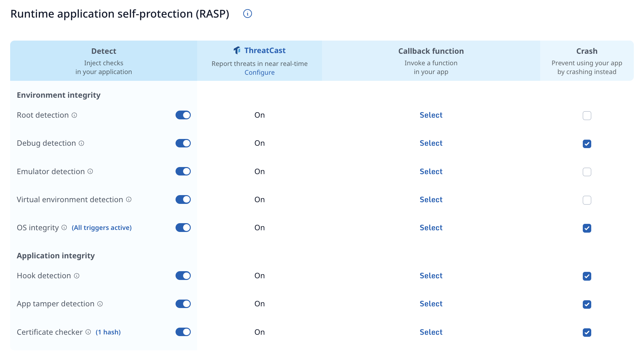Open the 1 hash certificate link
644x353 pixels.
pos(108,332)
